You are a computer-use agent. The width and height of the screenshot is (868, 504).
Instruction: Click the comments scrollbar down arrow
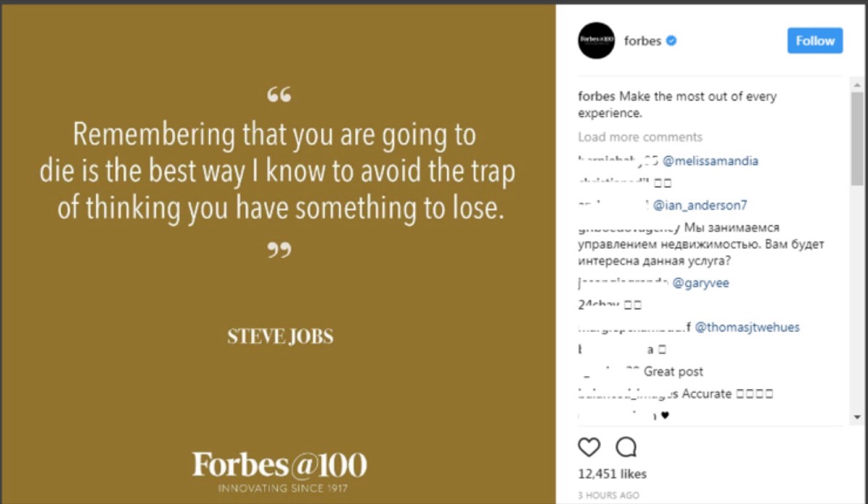point(857,417)
